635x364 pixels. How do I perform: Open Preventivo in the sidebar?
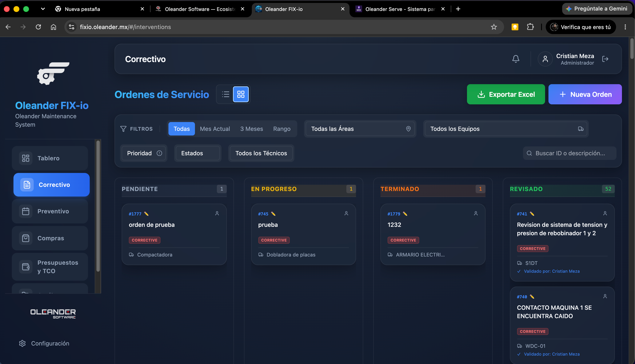pyautogui.click(x=50, y=211)
